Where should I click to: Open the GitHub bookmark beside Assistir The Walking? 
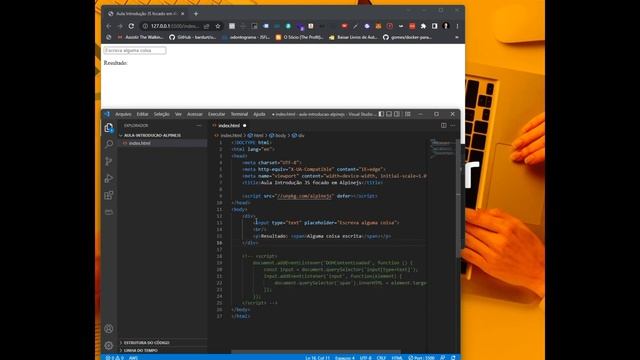point(193,37)
